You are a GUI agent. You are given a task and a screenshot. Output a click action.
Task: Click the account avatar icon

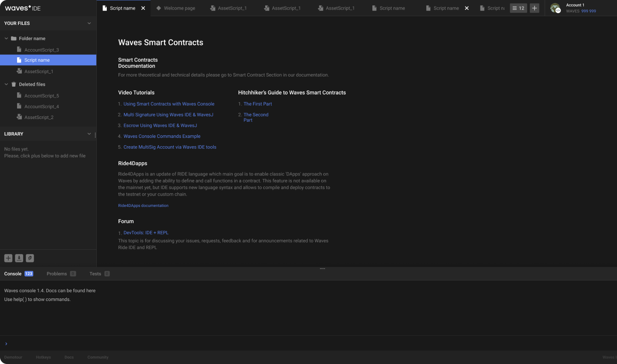point(555,8)
